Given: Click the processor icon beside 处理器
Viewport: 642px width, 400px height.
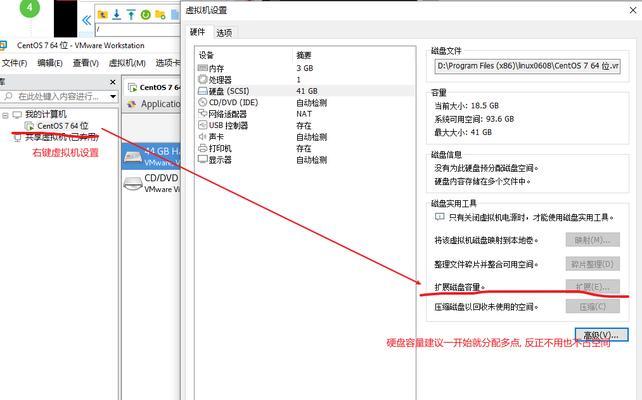Looking at the screenshot, I should pyautogui.click(x=203, y=79).
